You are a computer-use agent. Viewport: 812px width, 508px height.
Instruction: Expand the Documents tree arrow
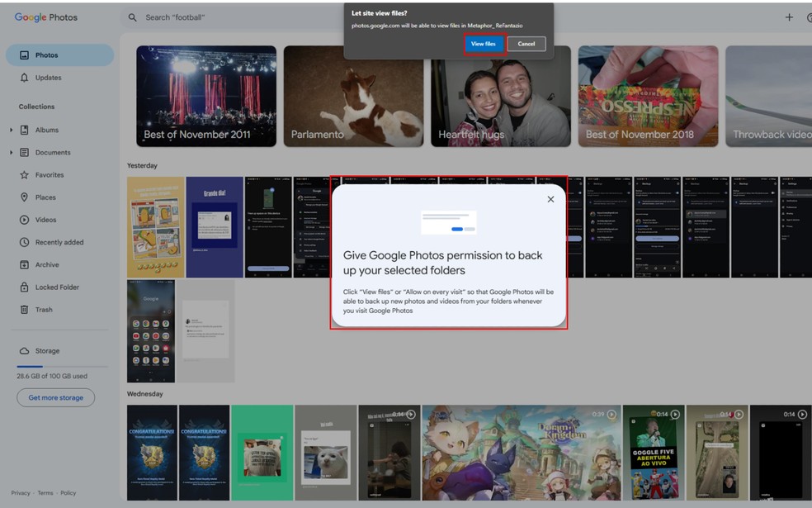pyautogui.click(x=12, y=153)
